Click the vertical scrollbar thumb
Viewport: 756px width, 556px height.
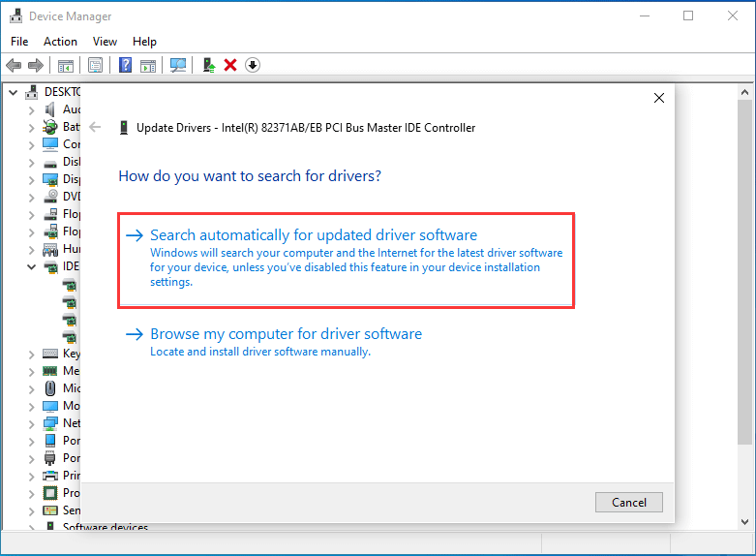(x=745, y=273)
